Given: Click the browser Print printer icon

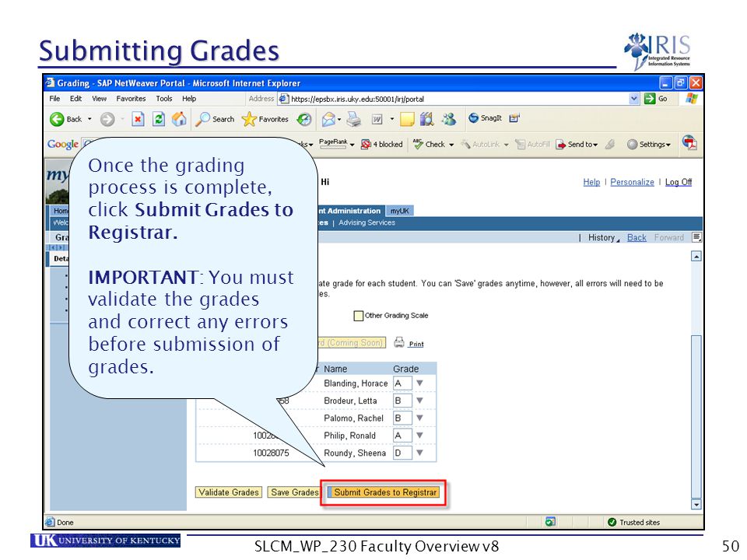Looking at the screenshot, I should (x=353, y=118).
